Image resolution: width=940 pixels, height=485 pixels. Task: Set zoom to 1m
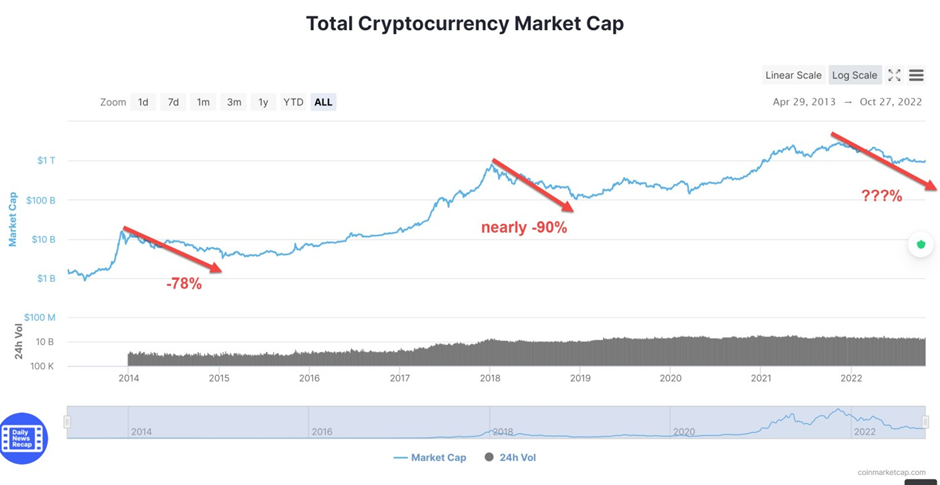point(203,102)
